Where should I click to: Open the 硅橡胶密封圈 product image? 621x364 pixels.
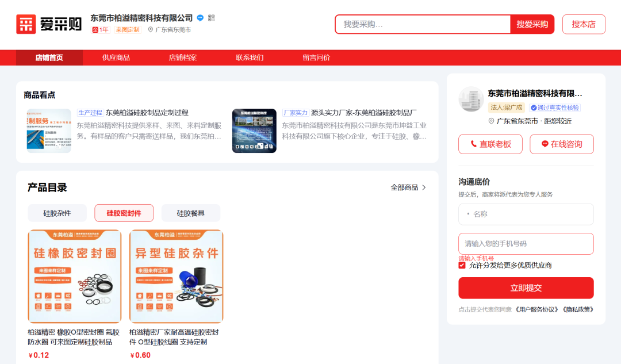pos(74,277)
